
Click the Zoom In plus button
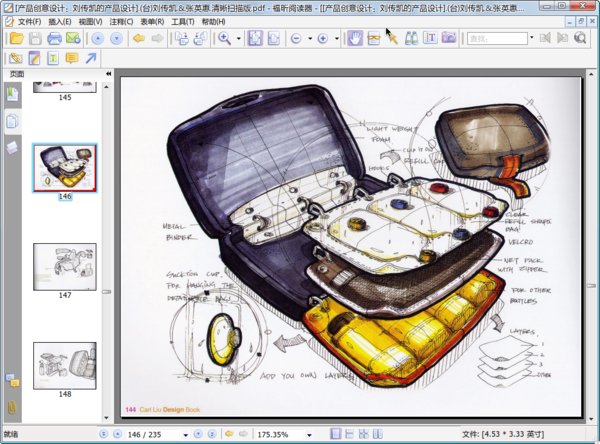(322, 38)
